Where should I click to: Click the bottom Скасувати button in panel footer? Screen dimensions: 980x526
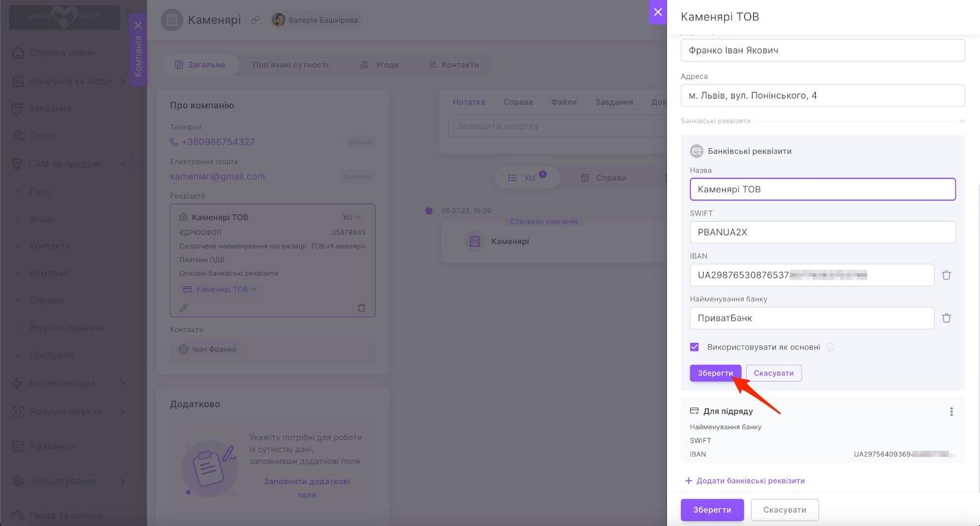pos(785,509)
